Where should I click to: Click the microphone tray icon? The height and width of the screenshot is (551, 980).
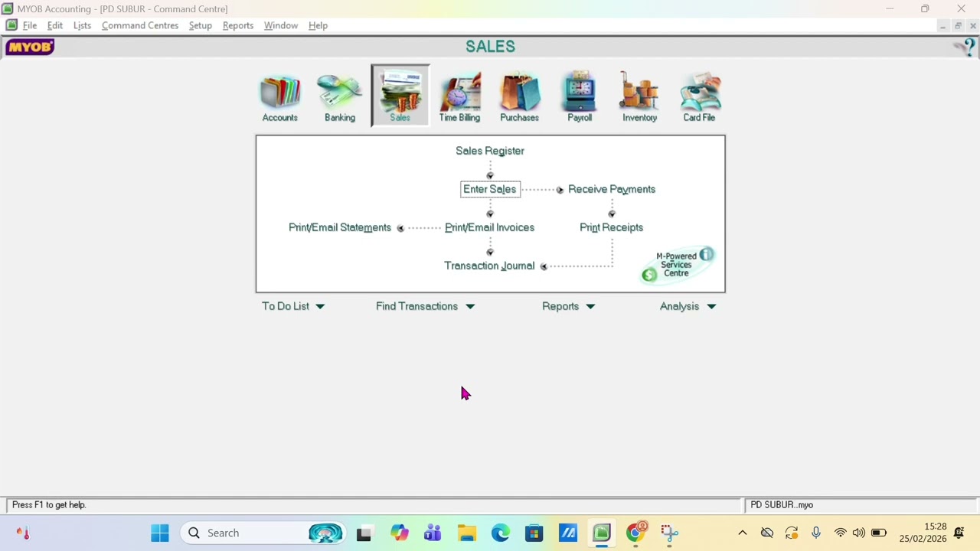tap(816, 533)
